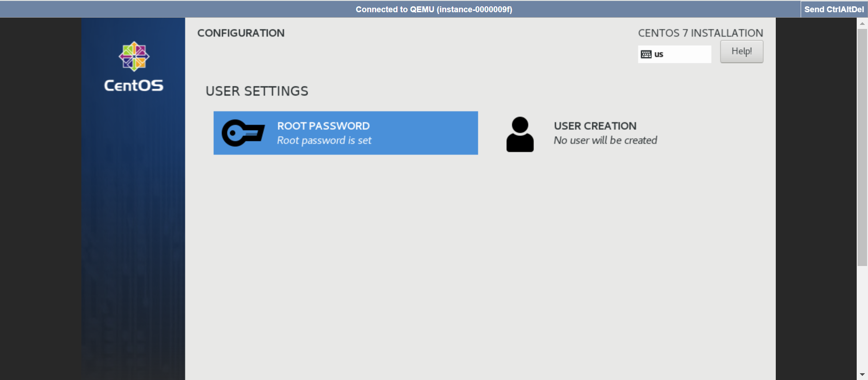Click the root password key icon
This screenshot has width=868, height=380.
click(243, 133)
